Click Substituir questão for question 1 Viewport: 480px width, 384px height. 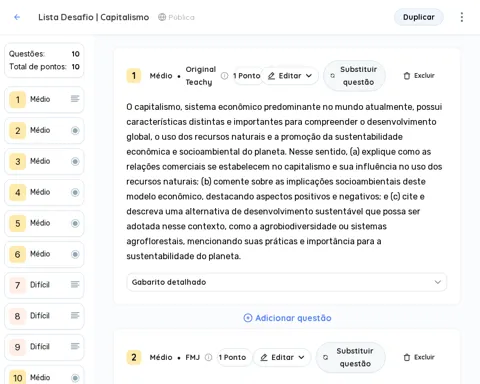point(354,76)
